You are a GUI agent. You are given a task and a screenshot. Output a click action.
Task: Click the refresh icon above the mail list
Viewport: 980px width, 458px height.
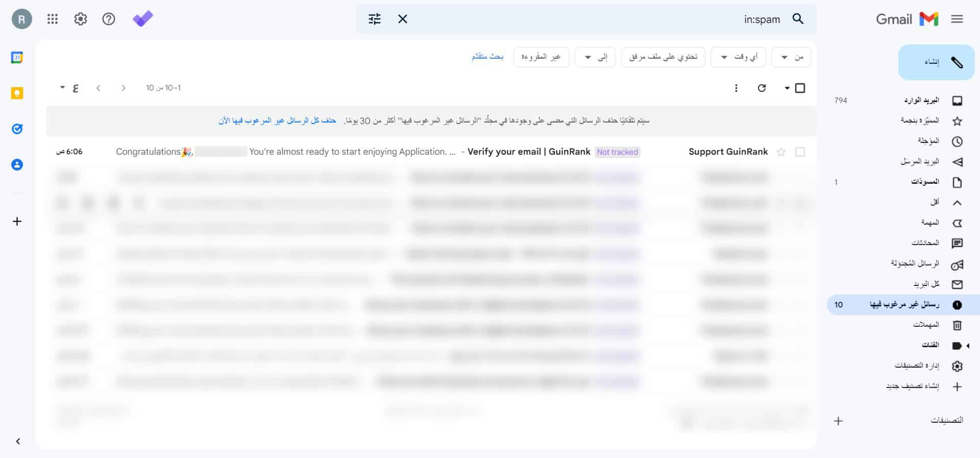tap(762, 88)
